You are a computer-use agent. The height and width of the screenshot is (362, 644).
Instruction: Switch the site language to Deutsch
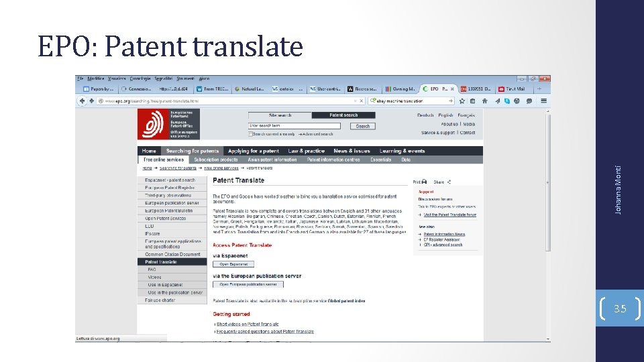click(425, 115)
